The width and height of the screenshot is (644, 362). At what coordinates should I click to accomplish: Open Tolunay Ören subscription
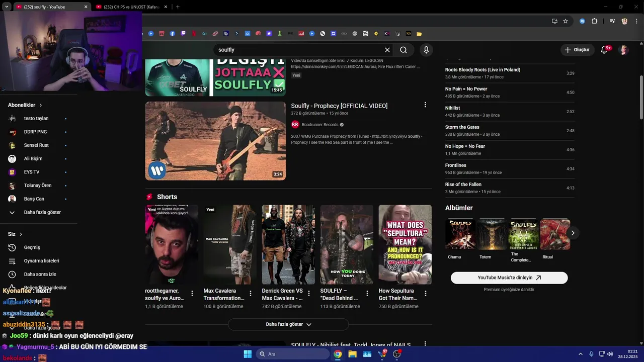click(39, 186)
